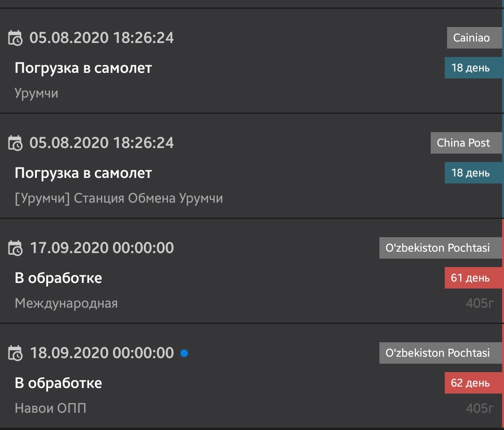The image size is (504, 430).
Task: Select the China Post carrier badge
Action: point(463,143)
